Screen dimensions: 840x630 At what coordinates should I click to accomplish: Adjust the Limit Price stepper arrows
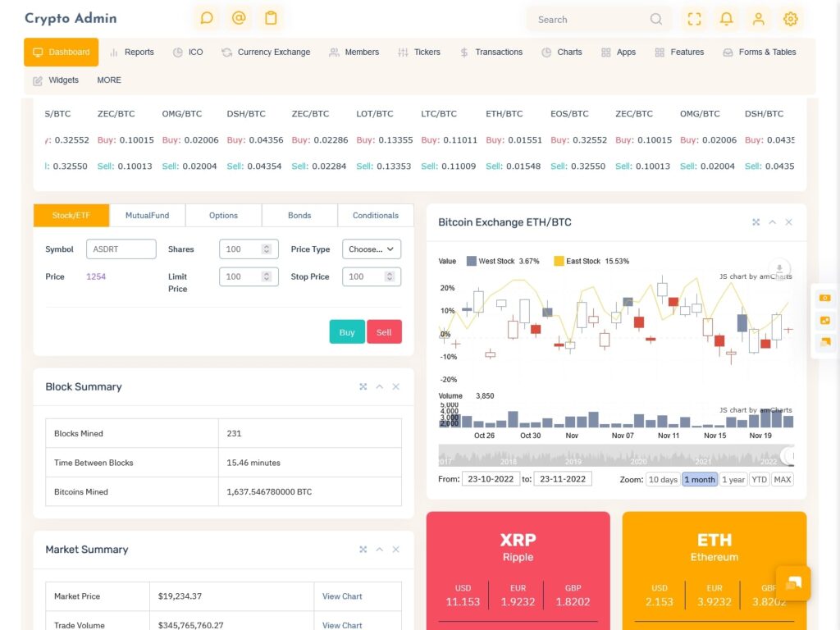click(x=267, y=276)
